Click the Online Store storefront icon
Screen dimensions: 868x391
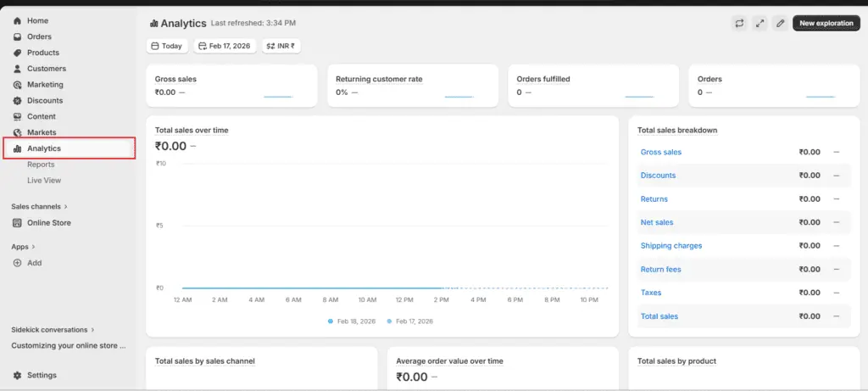tap(17, 223)
